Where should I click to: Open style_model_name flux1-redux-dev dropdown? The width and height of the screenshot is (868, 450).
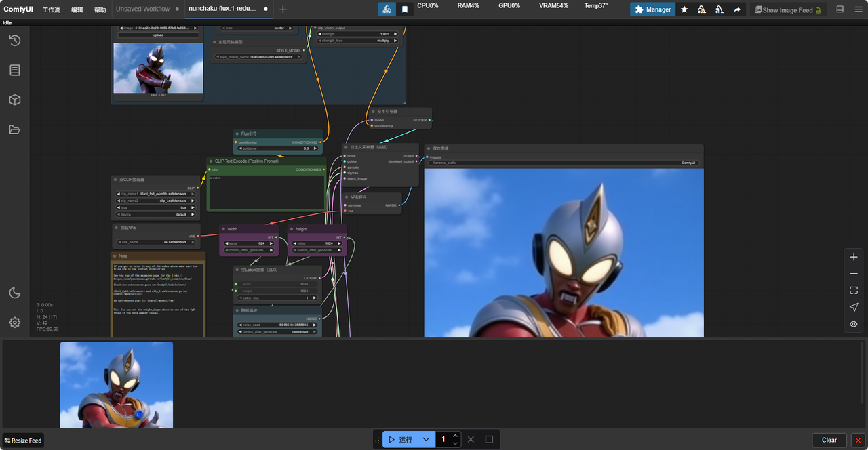point(259,56)
